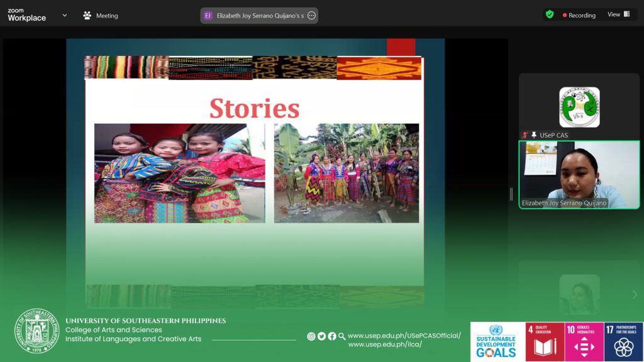Click the orange diamond textile pattern on the slide

(x=379, y=68)
